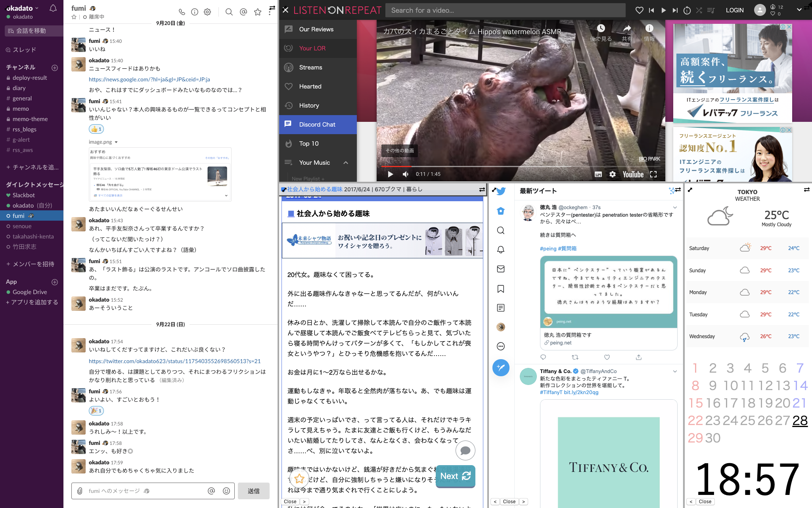Select Streams in the ListenOnRepeat sidebar
812x508 pixels.
(311, 67)
